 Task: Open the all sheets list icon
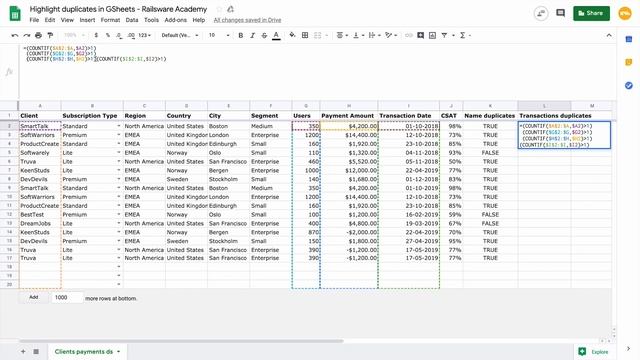36,351
